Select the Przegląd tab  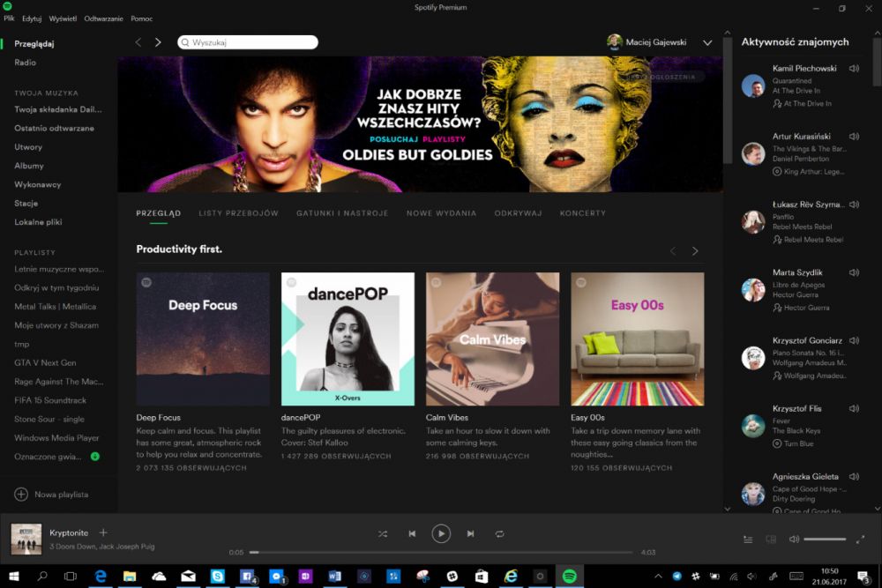pyautogui.click(x=159, y=213)
